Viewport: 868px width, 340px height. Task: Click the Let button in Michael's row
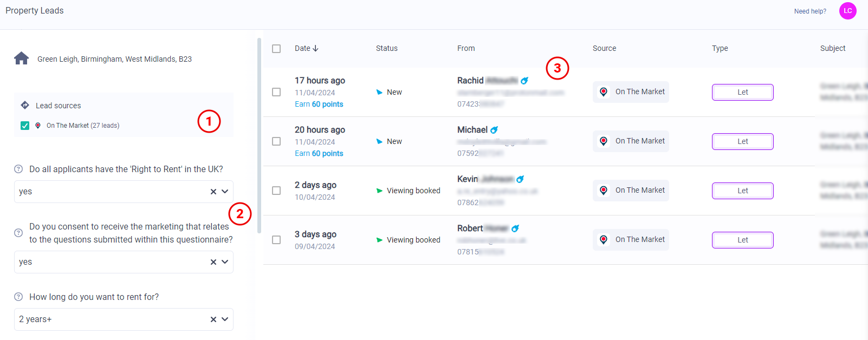tap(742, 141)
